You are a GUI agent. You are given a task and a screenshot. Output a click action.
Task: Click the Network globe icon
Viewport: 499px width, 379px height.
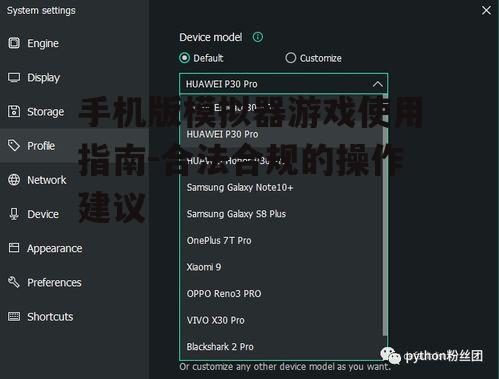[x=14, y=180]
